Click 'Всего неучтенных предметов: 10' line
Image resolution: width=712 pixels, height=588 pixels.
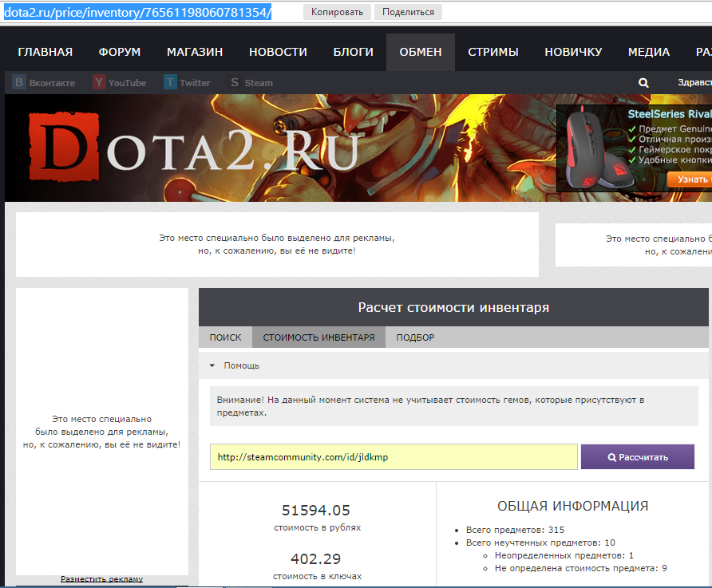tap(540, 543)
